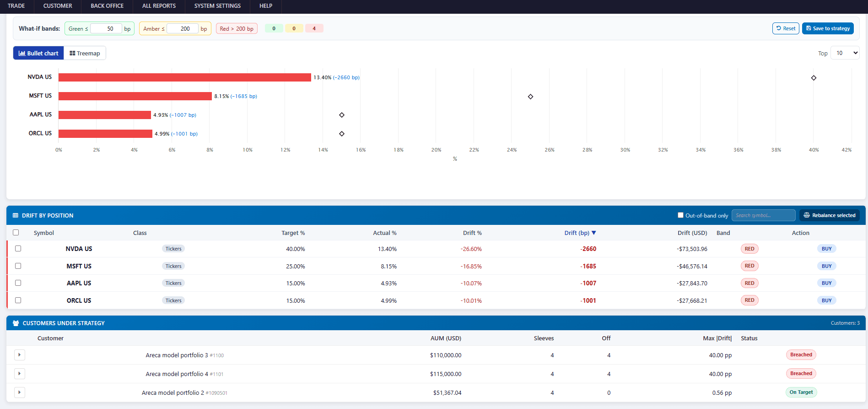The image size is (868, 409).
Task: Check the AAPL US row checkbox
Action: coord(18,283)
